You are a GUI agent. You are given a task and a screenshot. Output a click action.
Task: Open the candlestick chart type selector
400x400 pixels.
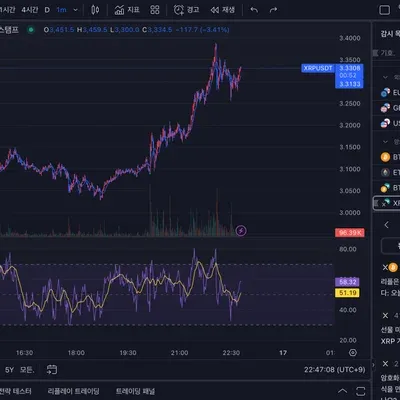[x=95, y=10]
